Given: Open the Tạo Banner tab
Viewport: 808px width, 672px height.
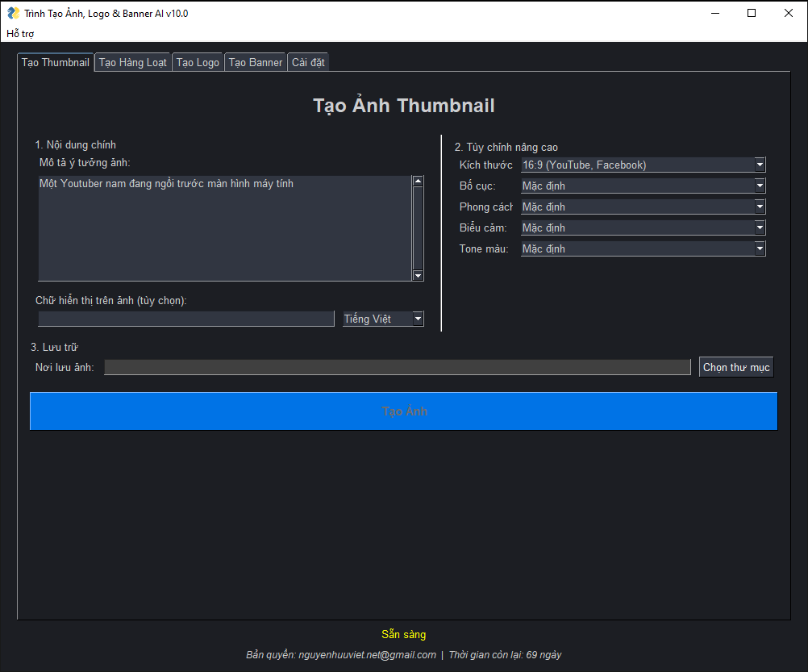Looking at the screenshot, I should tap(255, 63).
